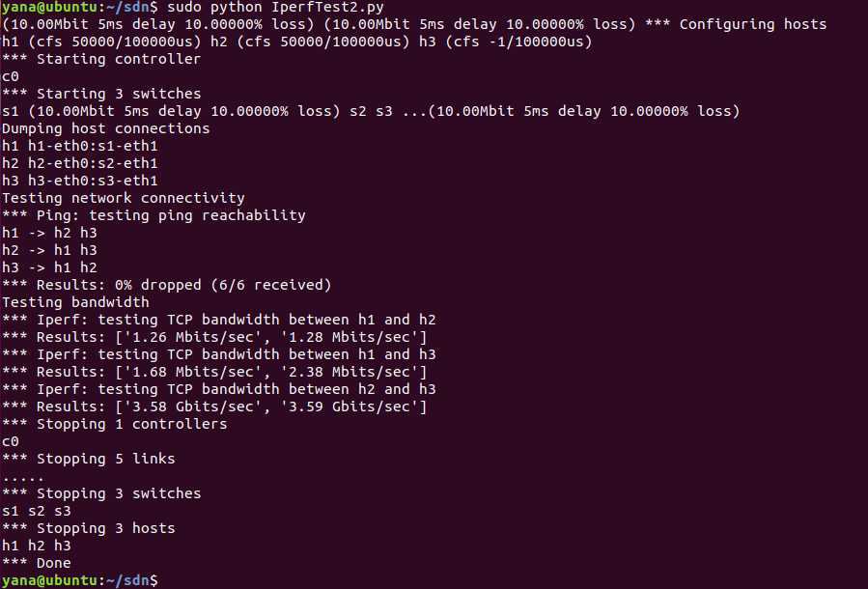868x589 pixels.
Task: Click the 'Testing network connectivity' line
Action: [124, 198]
